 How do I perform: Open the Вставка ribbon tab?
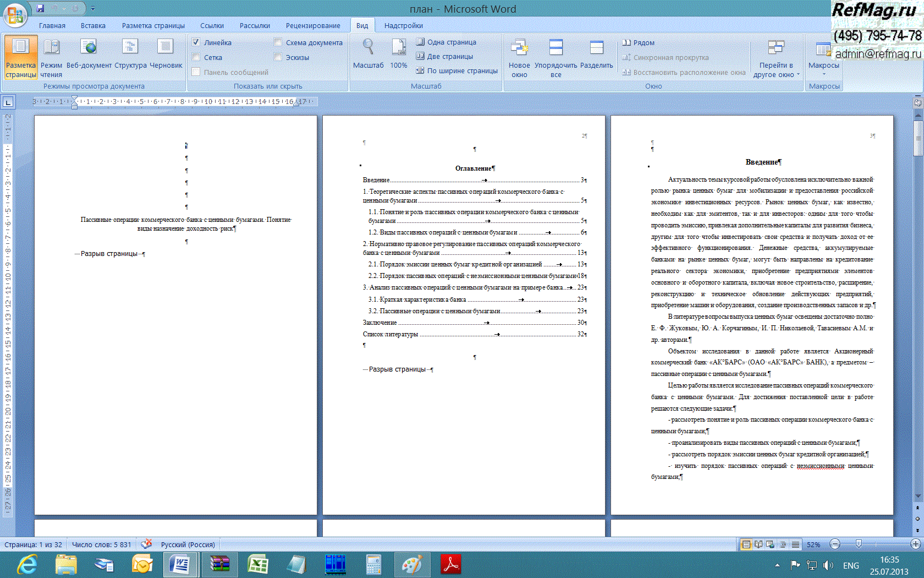click(x=93, y=25)
